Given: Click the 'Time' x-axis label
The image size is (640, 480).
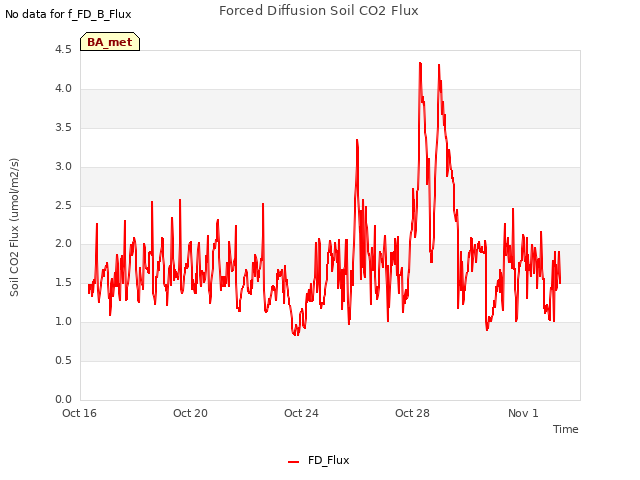Looking at the screenshot, I should (566, 429).
